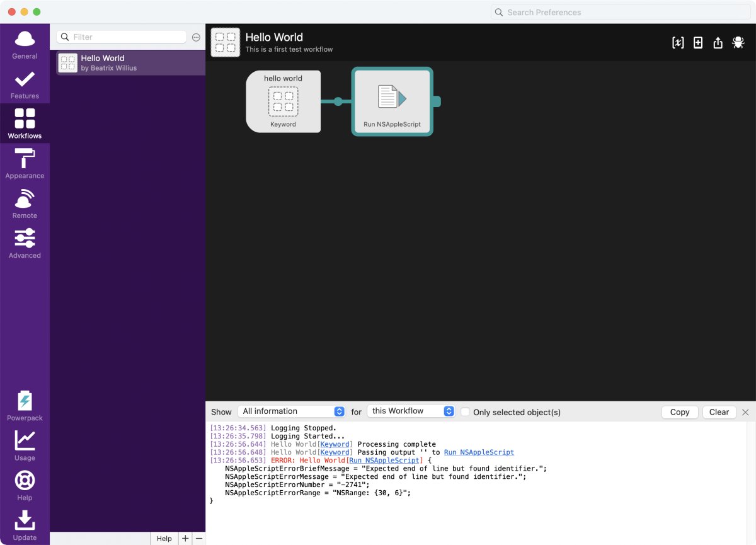Viewport: 756px width, 545px height.
Task: Open General preferences in the sidebar
Action: [25, 44]
